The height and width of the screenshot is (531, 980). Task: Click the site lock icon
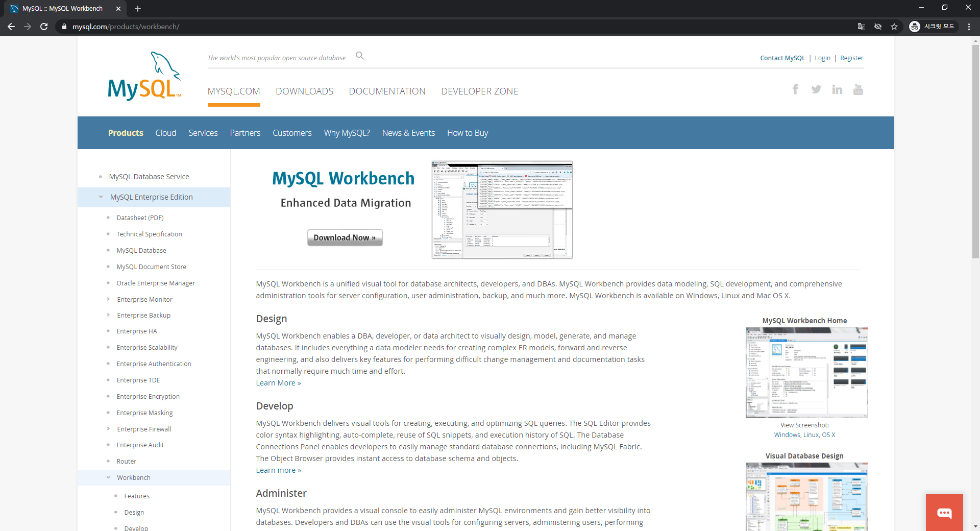(x=64, y=27)
